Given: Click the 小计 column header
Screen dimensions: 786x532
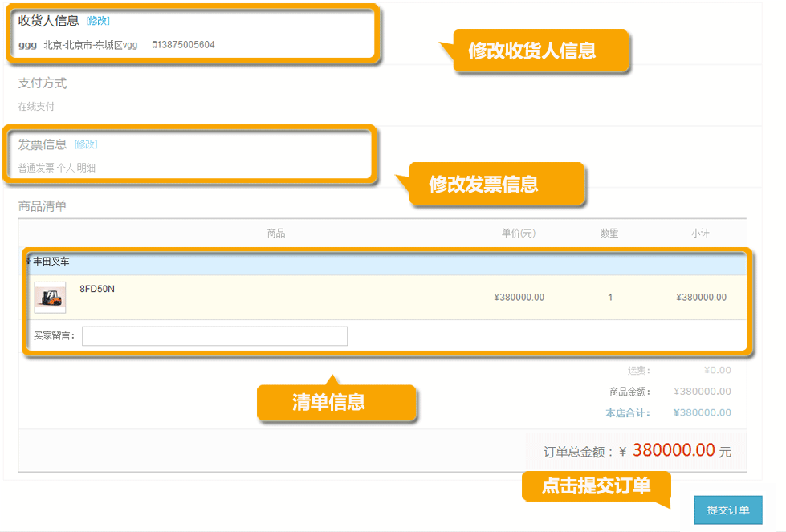Looking at the screenshot, I should (700, 233).
